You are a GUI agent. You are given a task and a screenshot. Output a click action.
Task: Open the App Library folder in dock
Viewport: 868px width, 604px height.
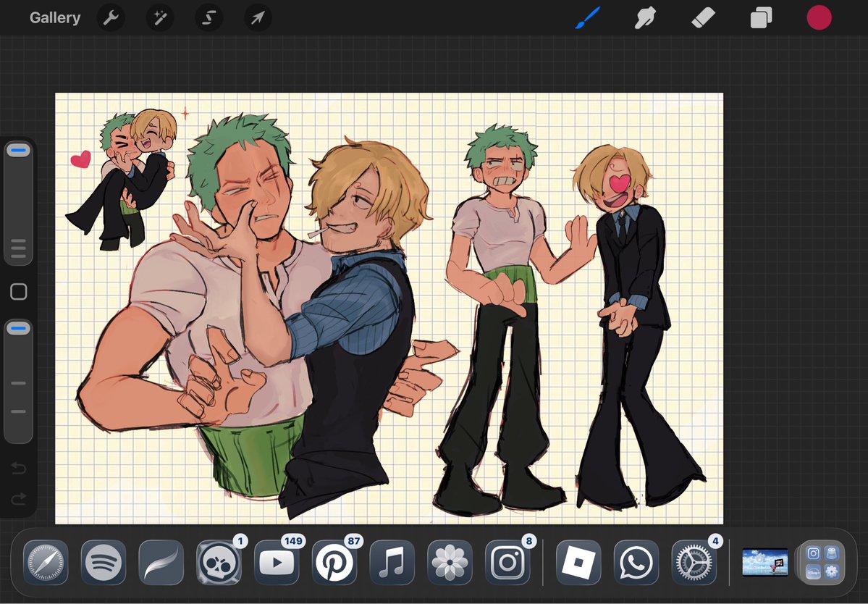822,563
